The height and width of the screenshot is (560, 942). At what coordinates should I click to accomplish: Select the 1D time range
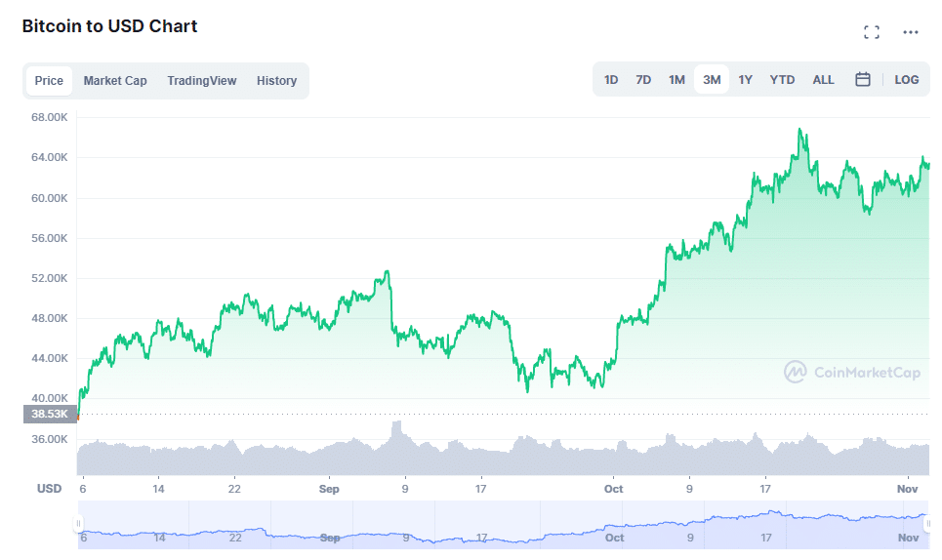(611, 80)
